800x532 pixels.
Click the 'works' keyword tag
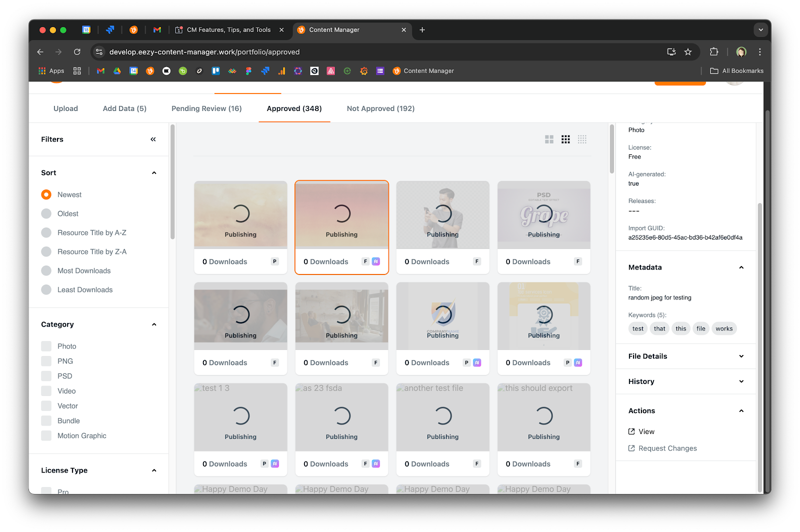(x=724, y=328)
